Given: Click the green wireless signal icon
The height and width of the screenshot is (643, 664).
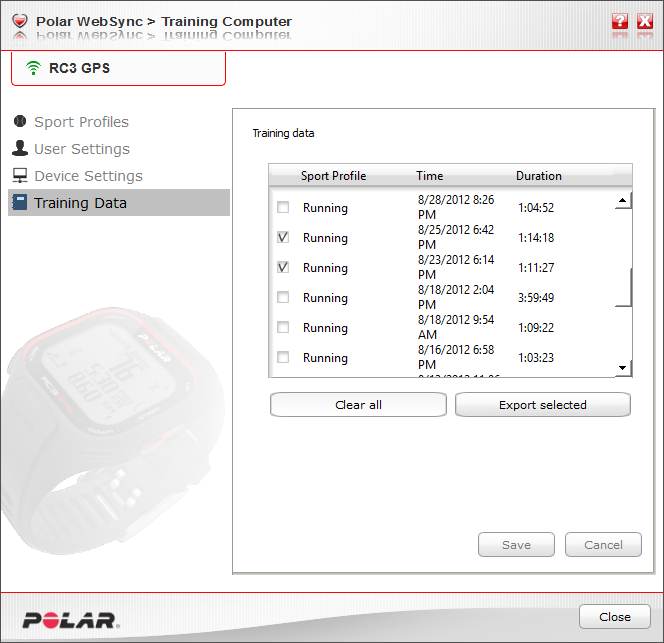Looking at the screenshot, I should tap(33, 68).
